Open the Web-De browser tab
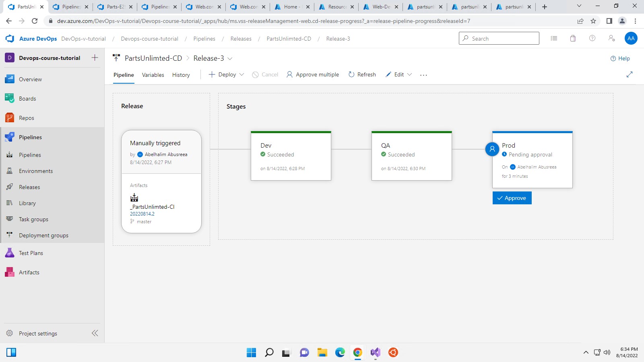The height and width of the screenshot is (362, 644). (381, 7)
